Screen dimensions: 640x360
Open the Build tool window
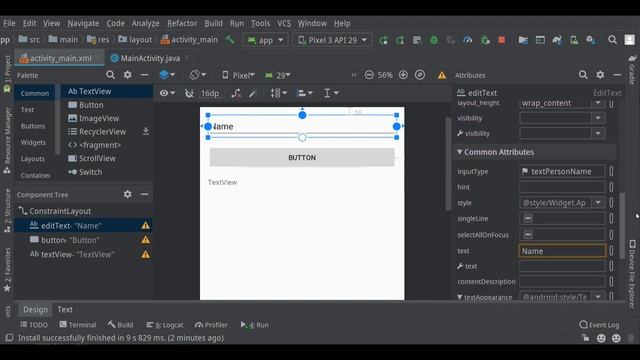(121, 325)
